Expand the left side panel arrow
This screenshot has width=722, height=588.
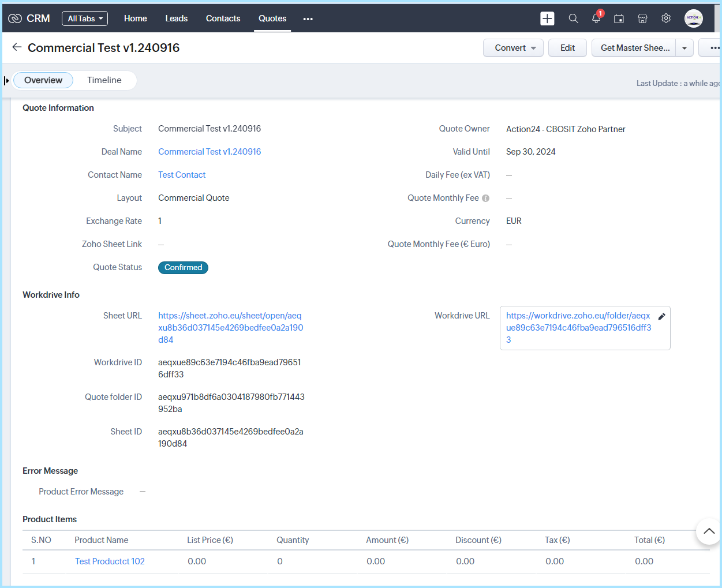point(6,80)
